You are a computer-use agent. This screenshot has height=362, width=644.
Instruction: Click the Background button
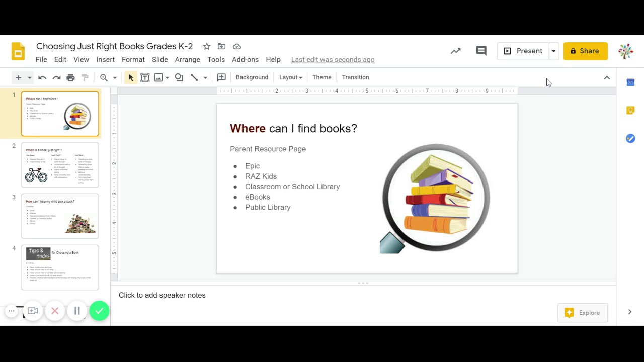(x=252, y=77)
